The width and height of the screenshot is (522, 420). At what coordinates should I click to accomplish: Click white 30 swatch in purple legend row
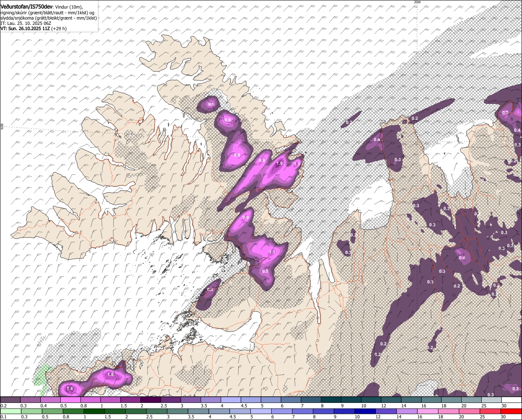point(511,400)
